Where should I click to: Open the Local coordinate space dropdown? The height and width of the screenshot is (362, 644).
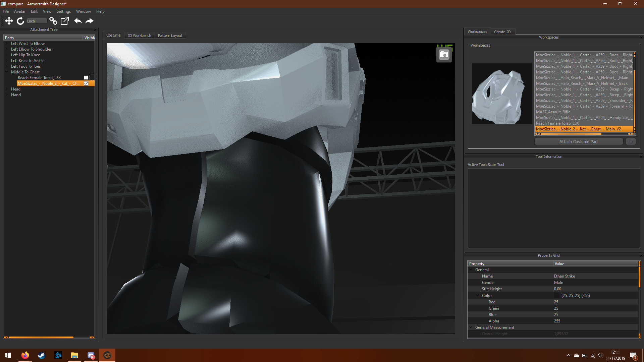37,21
